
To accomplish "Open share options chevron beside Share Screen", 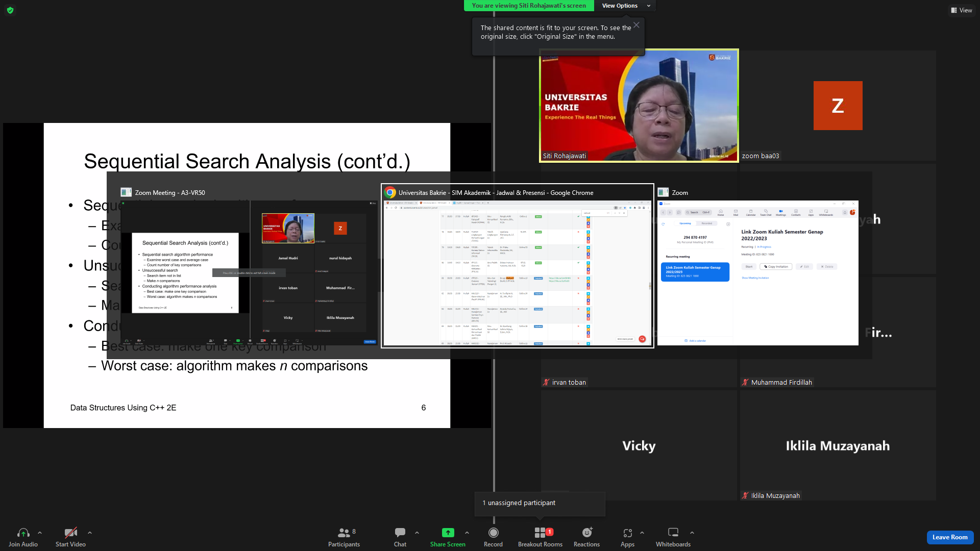I will tap(467, 533).
